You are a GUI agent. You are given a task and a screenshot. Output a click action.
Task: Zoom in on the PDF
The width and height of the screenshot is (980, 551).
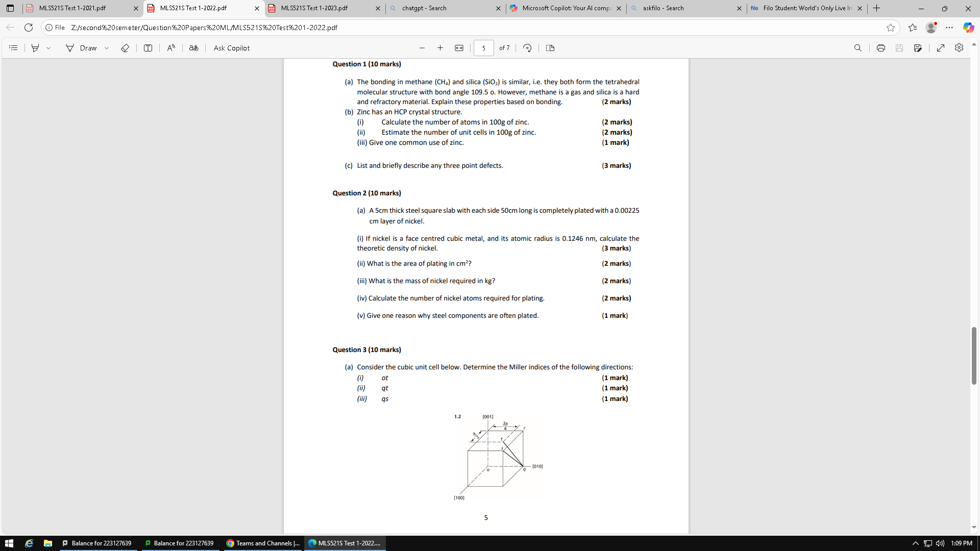pyautogui.click(x=440, y=48)
